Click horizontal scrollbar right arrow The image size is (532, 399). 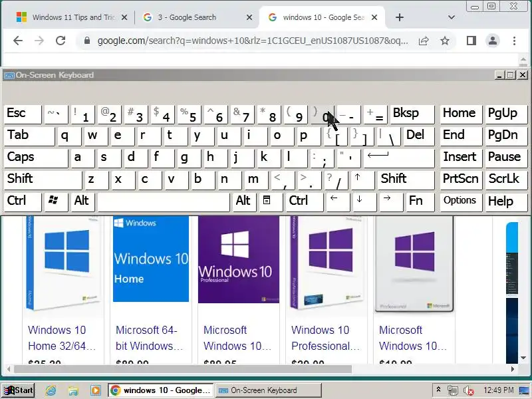click(512, 369)
